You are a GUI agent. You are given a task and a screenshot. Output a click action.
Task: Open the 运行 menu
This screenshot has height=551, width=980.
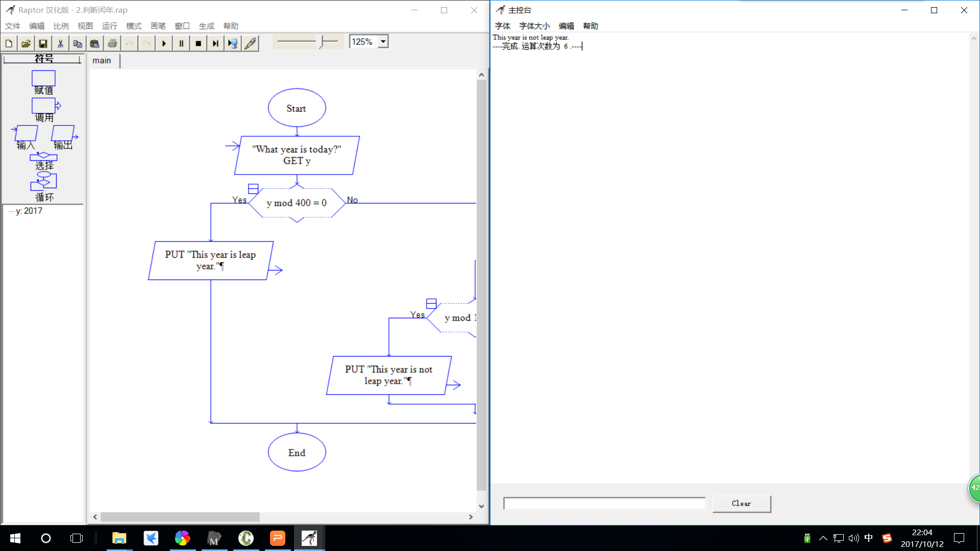pos(109,26)
